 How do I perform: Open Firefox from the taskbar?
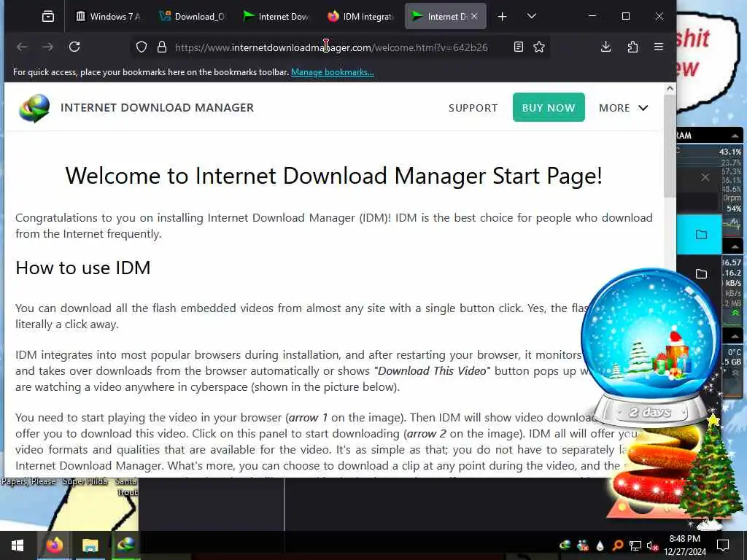54,545
